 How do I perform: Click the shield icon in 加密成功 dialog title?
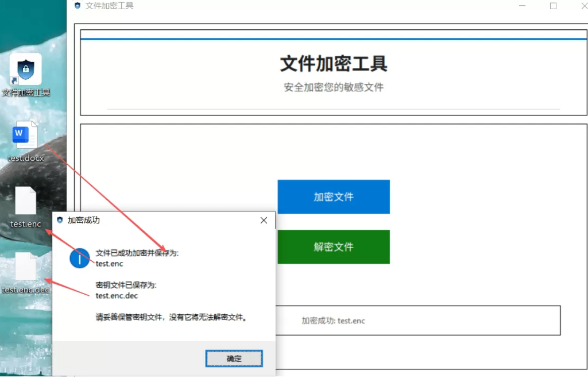[x=60, y=220]
